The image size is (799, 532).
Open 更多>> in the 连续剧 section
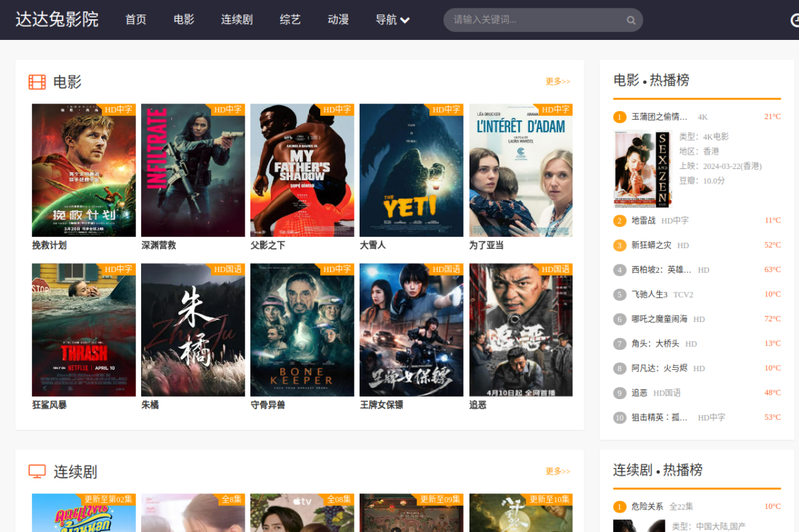pyautogui.click(x=557, y=472)
